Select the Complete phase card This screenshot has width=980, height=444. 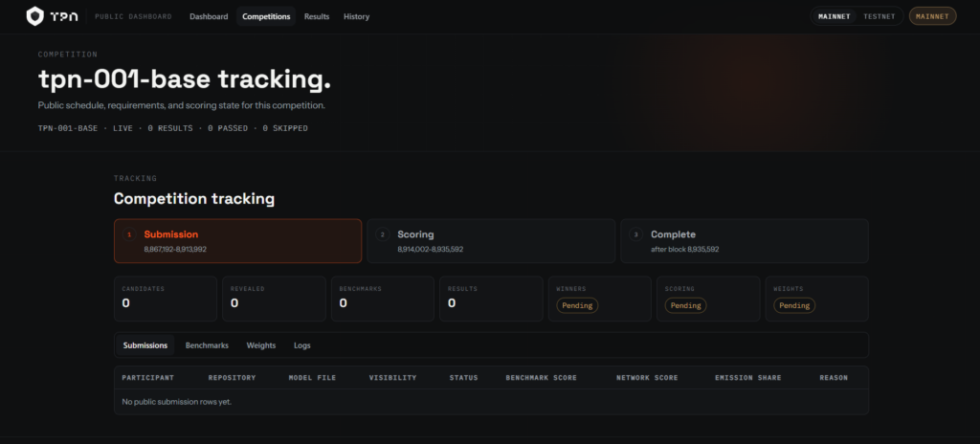pyautogui.click(x=745, y=241)
